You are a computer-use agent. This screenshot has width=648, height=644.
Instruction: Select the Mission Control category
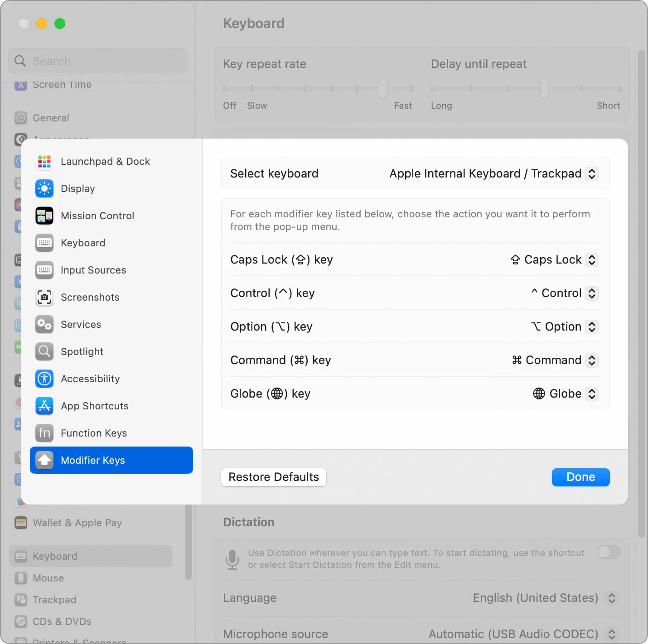(x=111, y=216)
